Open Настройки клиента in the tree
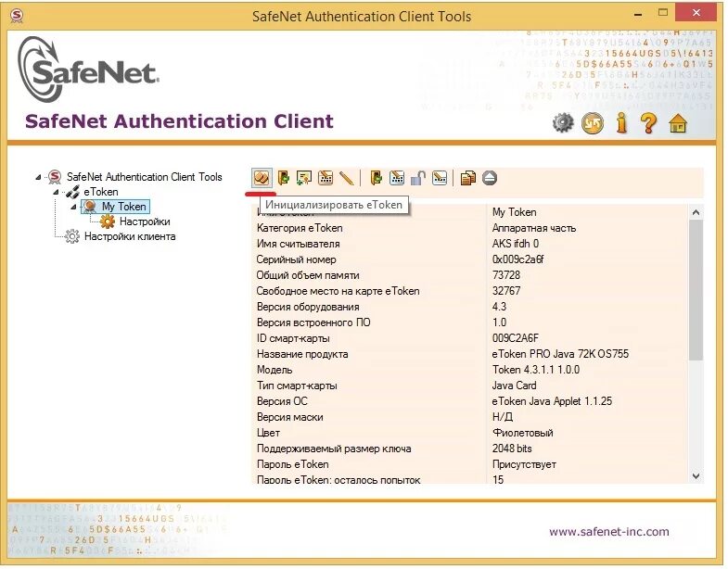Screen dimensions: 728x569 click(x=130, y=236)
